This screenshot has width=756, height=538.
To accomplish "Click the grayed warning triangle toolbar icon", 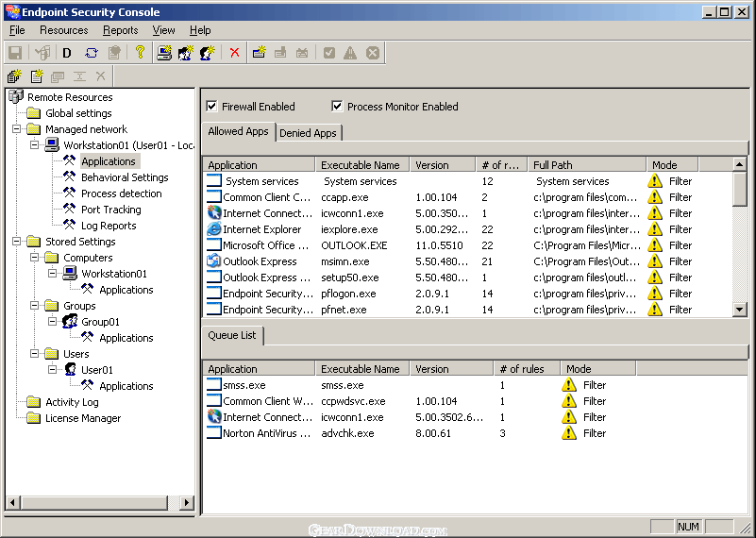I will (350, 53).
